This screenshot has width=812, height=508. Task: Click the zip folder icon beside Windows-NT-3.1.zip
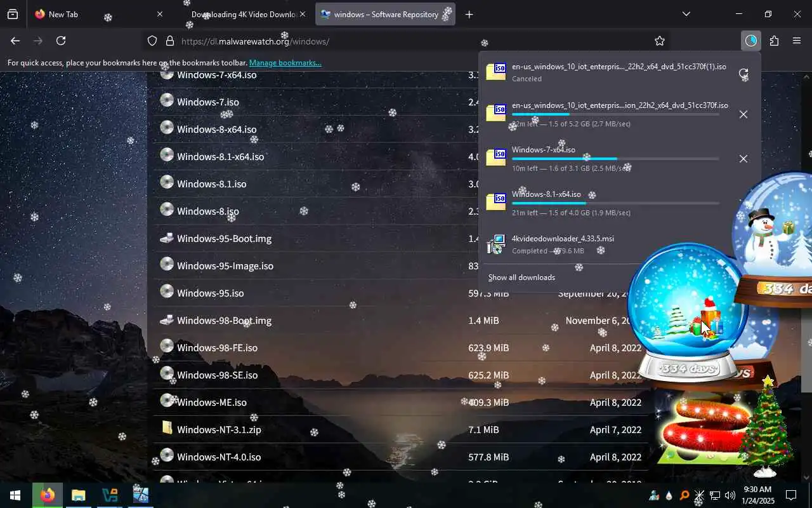click(167, 428)
